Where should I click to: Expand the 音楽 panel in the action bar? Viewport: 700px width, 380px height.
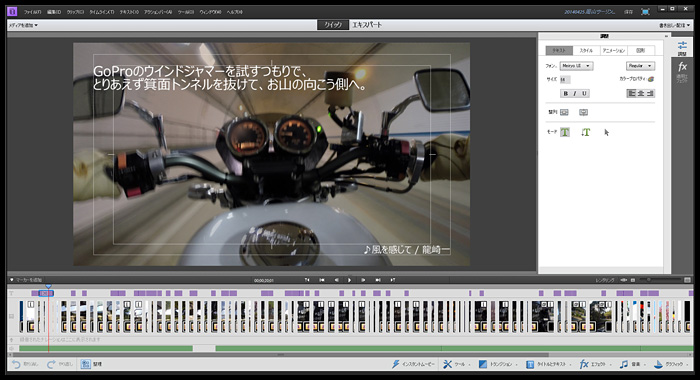coord(633,364)
